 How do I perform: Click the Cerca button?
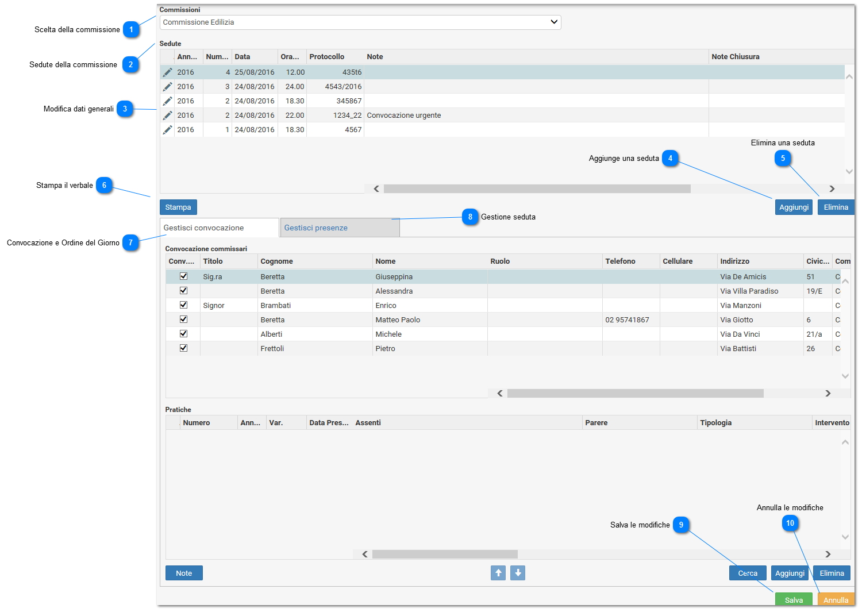[748, 573]
